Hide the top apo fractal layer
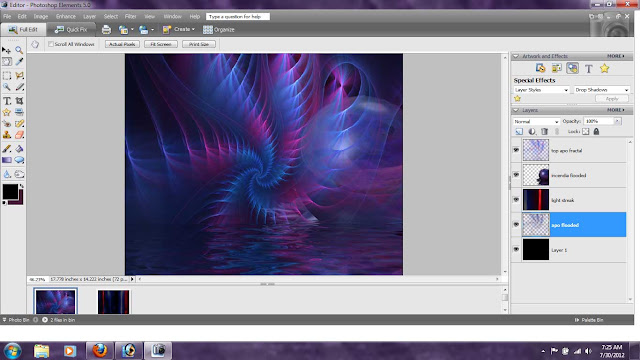Image resolution: width=640 pixels, height=360 pixels. (x=516, y=150)
